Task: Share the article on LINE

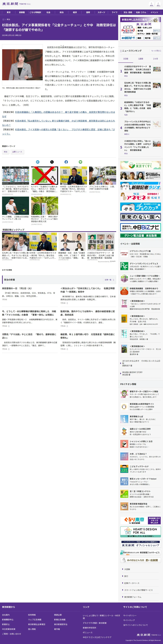Action: tap(80, 162)
